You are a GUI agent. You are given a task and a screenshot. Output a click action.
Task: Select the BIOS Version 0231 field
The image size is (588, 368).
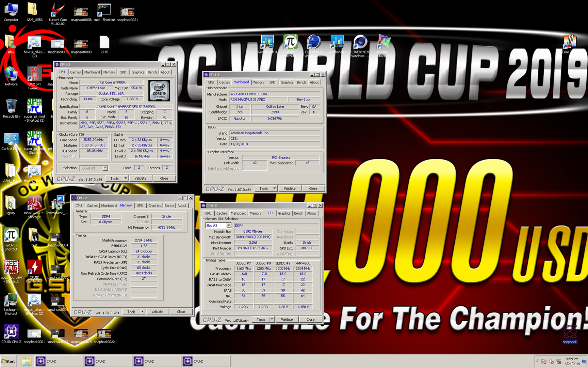[275, 139]
